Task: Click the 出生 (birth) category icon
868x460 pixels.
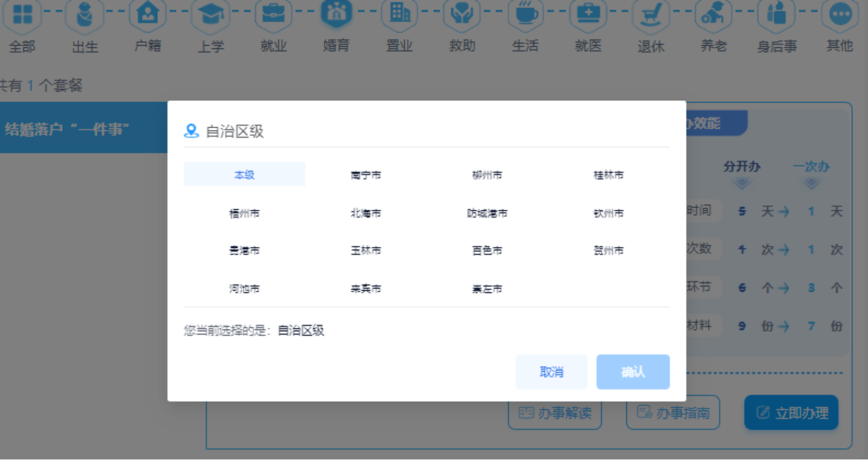Action: 85,15
